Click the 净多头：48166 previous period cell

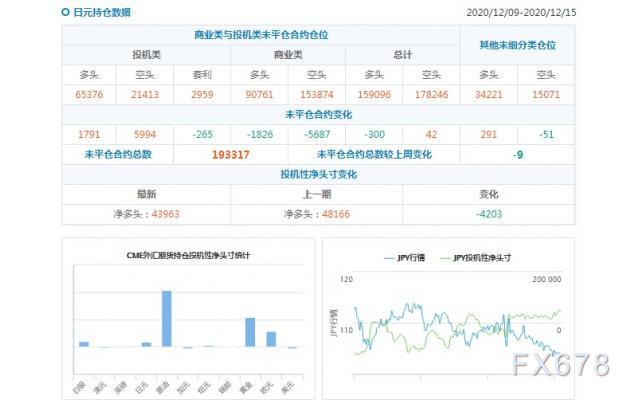click(316, 214)
